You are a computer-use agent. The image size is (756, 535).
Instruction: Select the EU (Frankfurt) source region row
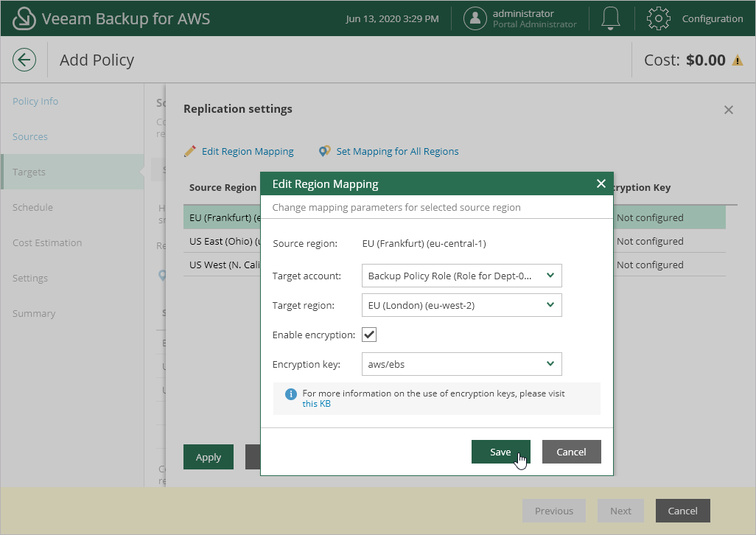coord(222,217)
